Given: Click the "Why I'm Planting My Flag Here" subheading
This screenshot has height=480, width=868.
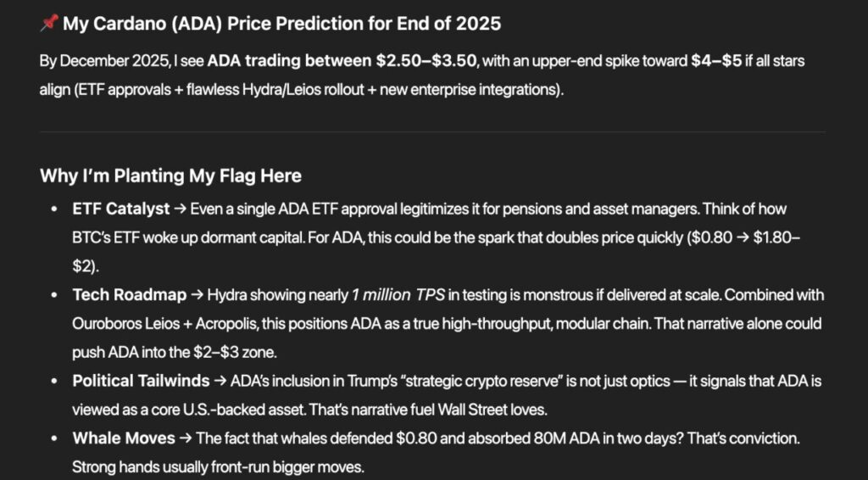Looking at the screenshot, I should click(x=170, y=176).
